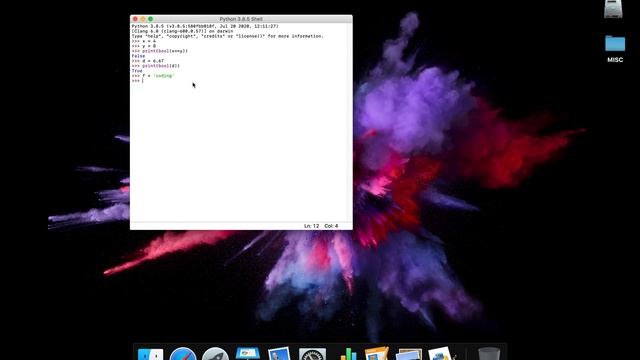
Task: Open Keynote from the dock
Action: pos(248,353)
